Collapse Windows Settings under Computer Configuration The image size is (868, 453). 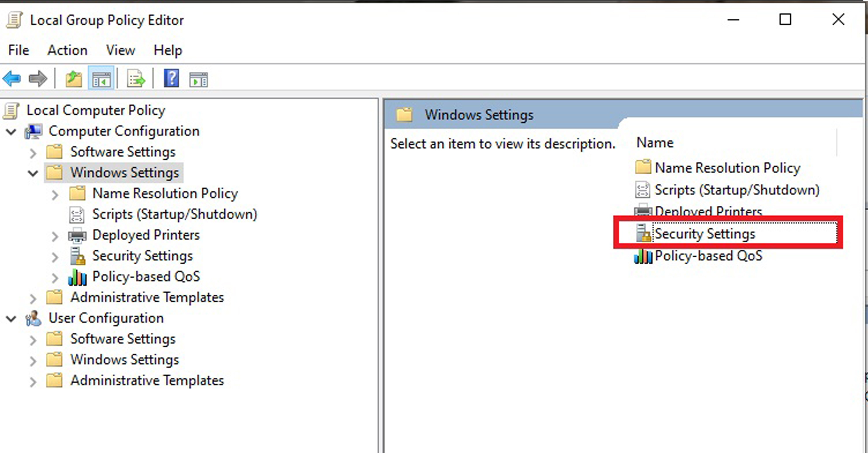click(33, 173)
